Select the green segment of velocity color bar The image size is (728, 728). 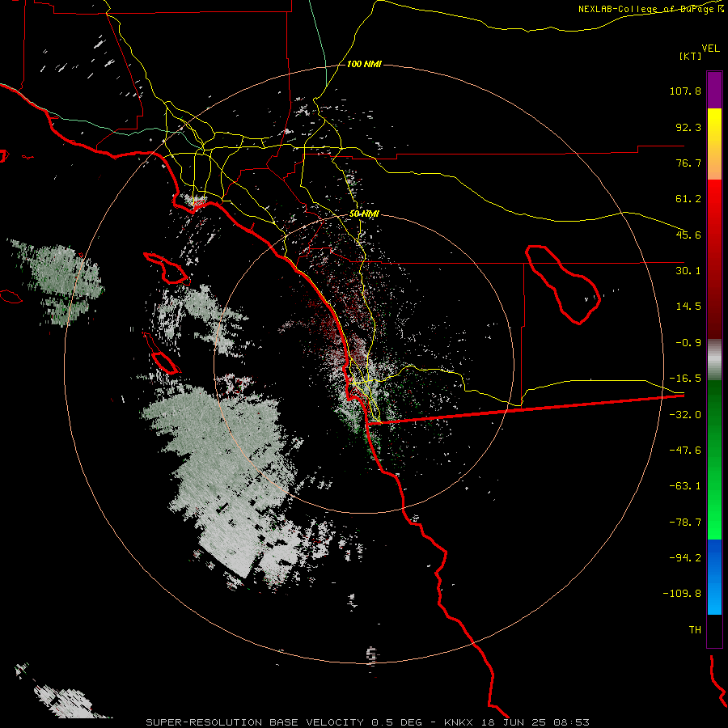click(714, 459)
